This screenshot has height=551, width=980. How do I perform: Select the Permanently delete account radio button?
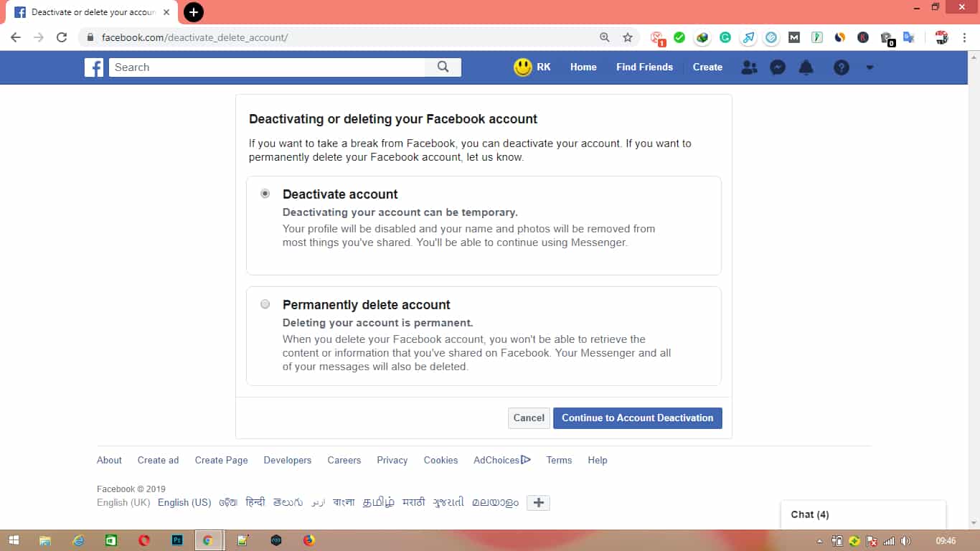[265, 304]
